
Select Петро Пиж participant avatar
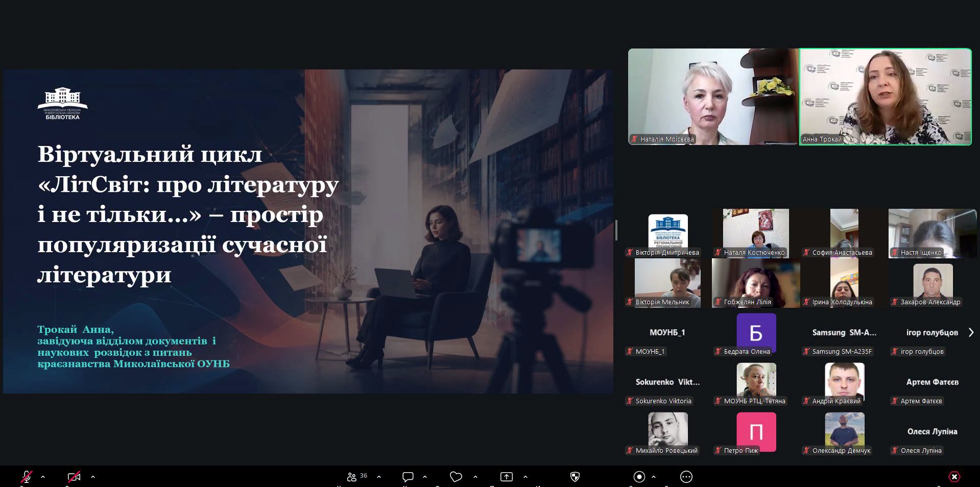756,432
